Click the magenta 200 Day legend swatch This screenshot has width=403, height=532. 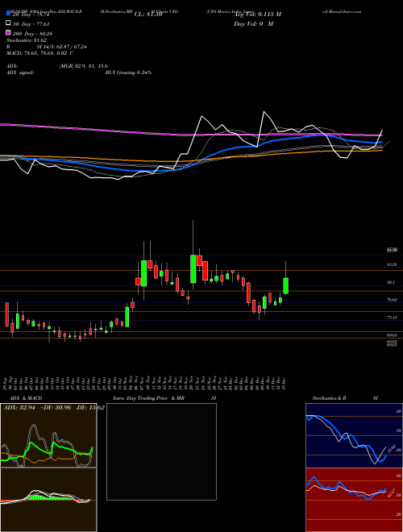coord(8,33)
